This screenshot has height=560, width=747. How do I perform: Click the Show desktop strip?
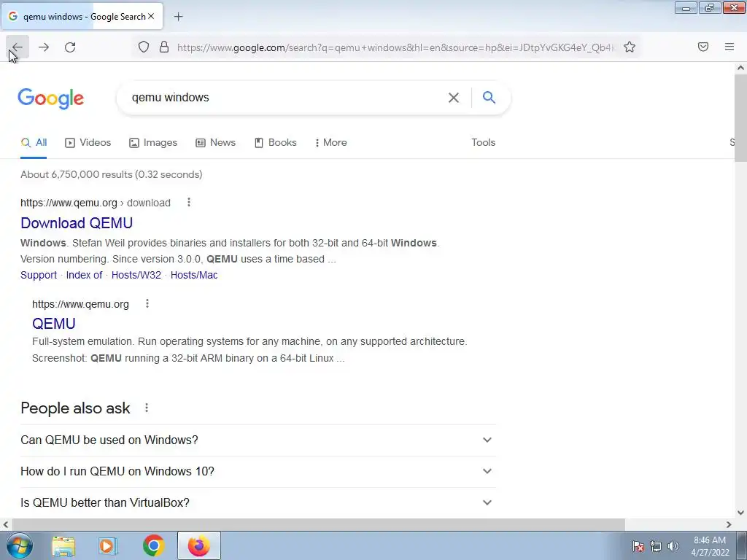[x=741, y=545]
